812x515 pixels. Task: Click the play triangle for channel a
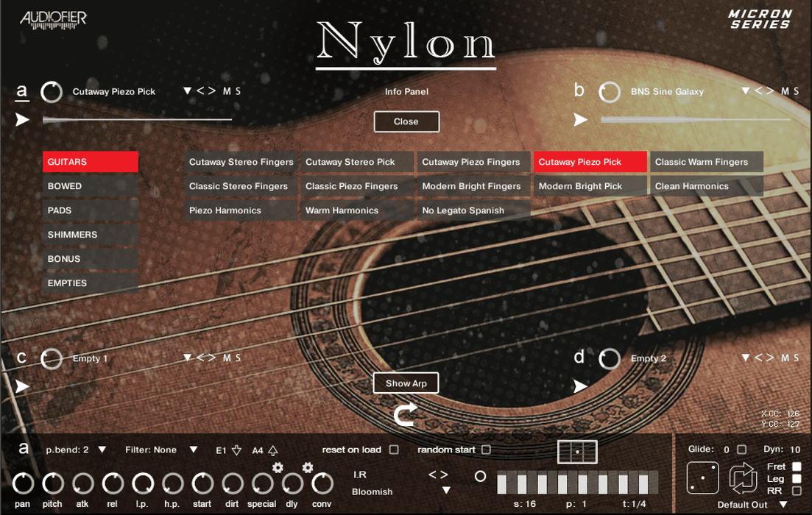tap(21, 119)
